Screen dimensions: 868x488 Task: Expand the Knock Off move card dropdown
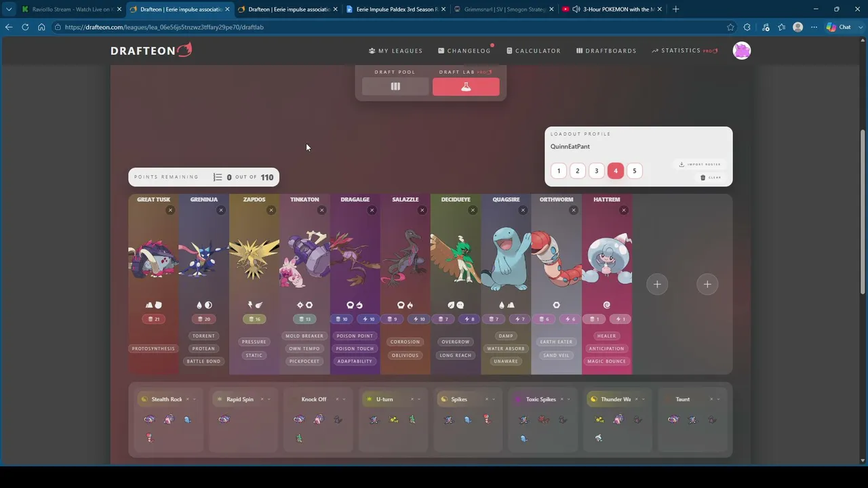pos(344,399)
